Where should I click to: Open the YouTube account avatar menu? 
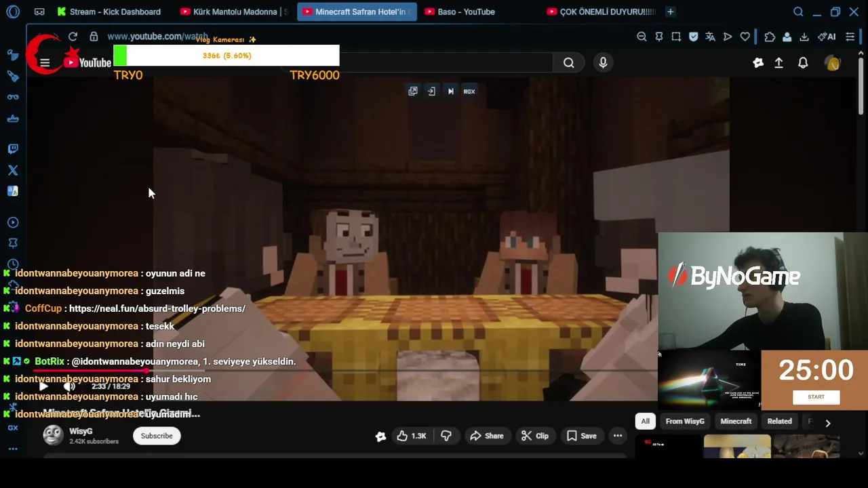pos(833,63)
